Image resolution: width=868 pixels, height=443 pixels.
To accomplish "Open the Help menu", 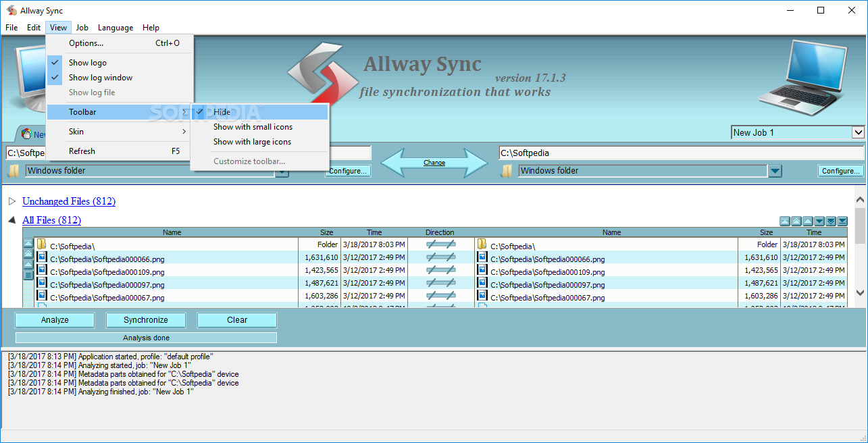I will [x=151, y=28].
